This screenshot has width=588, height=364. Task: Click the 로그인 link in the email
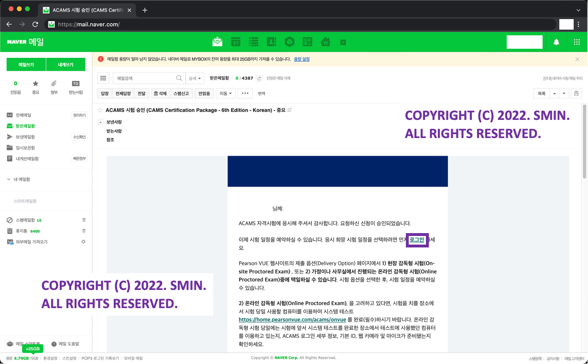click(417, 240)
